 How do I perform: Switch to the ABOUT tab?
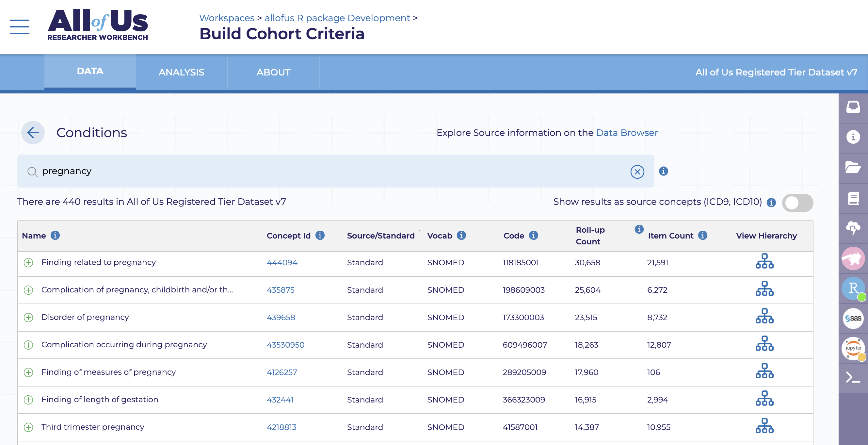point(273,72)
